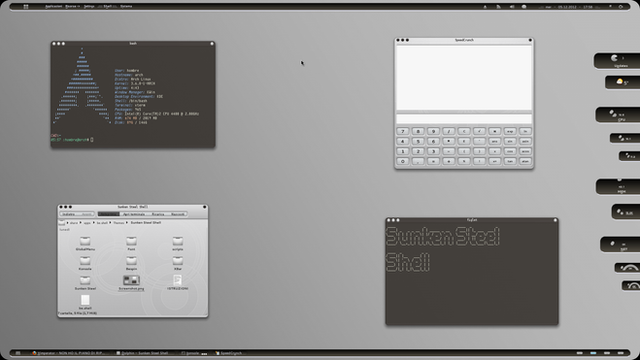Go to the share breadcrumb in Dolphin
640x360 pixels.
pos(73,223)
